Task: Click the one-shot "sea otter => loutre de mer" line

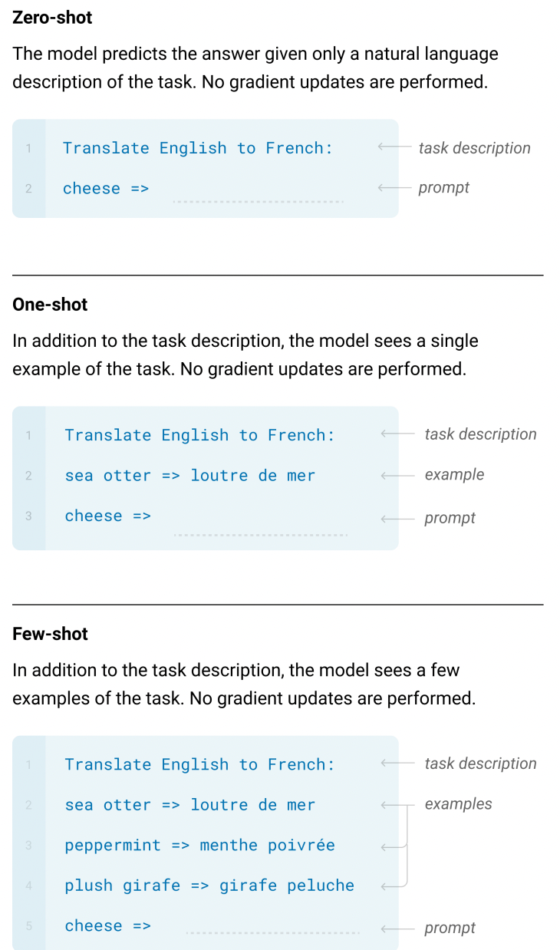Action: click(x=190, y=476)
